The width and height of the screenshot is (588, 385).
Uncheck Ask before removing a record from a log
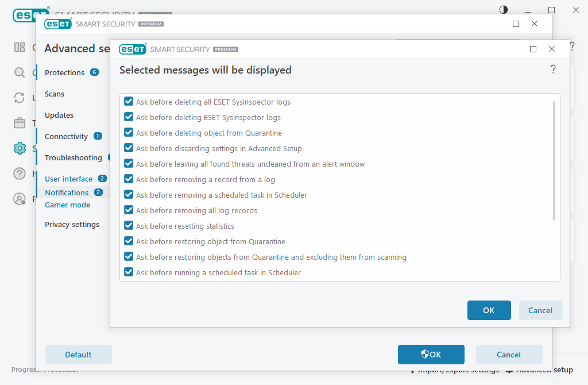click(129, 179)
